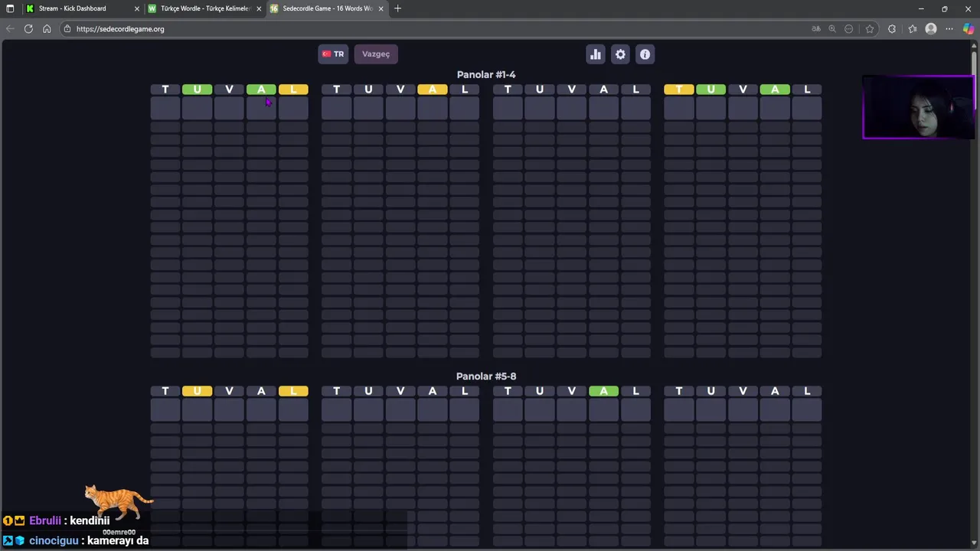980x551 pixels.
Task: Click green A tile in seventh board
Action: (x=603, y=391)
